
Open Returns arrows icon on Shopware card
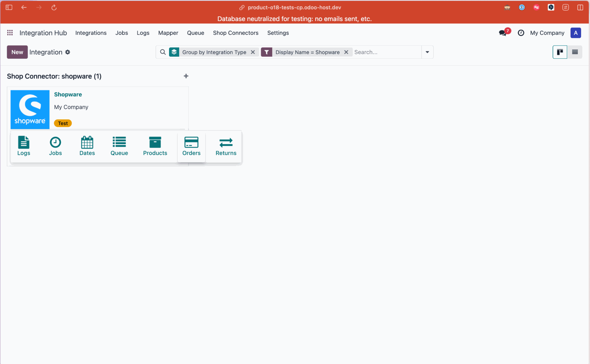tap(226, 146)
